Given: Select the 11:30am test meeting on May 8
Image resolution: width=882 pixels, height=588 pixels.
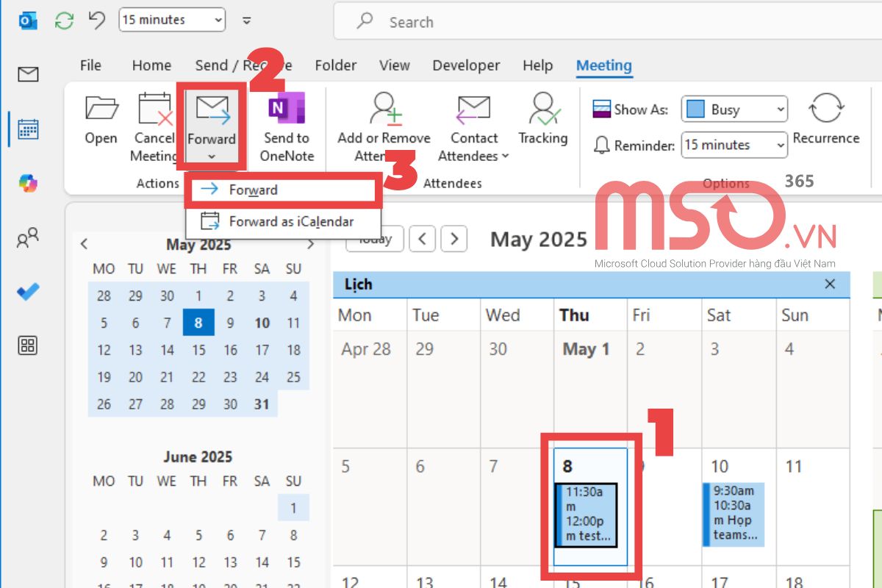Looking at the screenshot, I should point(586,514).
